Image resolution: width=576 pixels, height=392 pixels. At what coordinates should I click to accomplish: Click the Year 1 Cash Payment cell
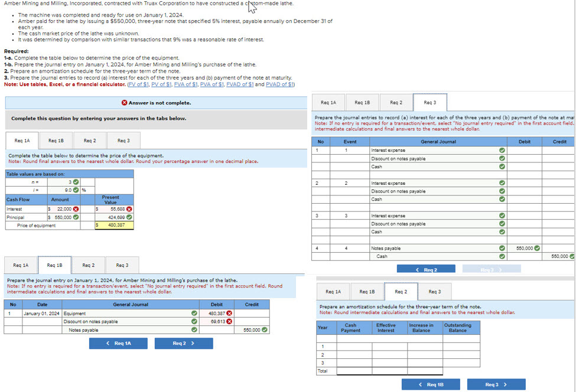tap(354, 347)
